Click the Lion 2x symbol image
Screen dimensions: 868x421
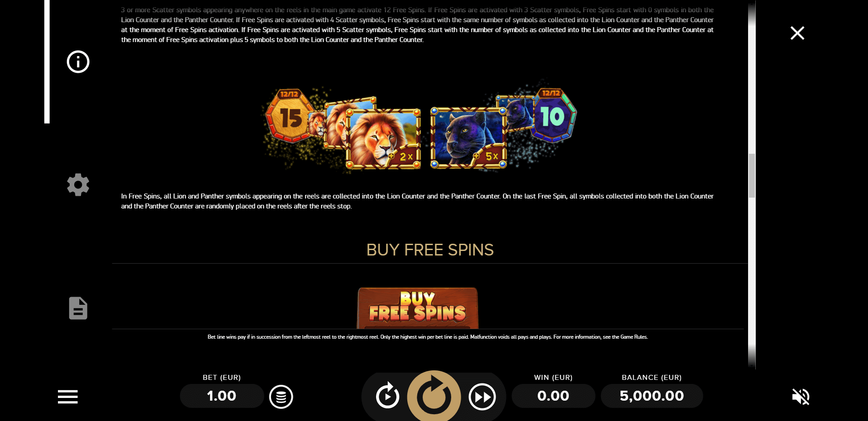[383, 139]
